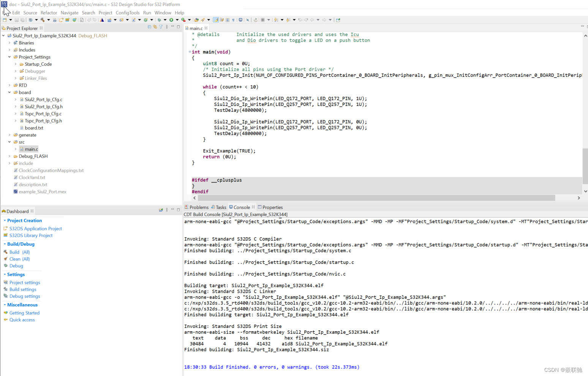Click the External Tools run icon

point(183,20)
